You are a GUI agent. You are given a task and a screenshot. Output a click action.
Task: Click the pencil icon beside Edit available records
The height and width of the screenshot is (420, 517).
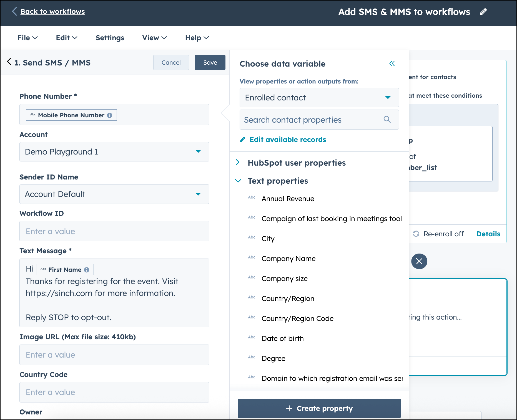[x=242, y=140]
